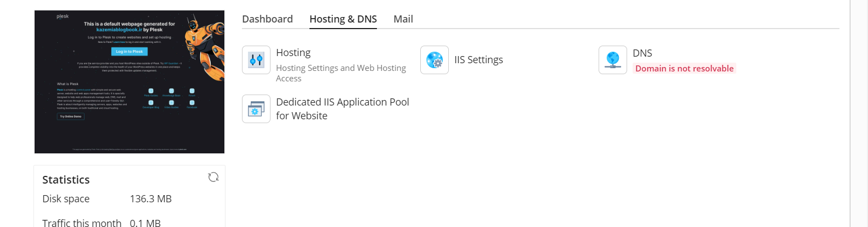Open the Hosting link
This screenshot has height=227, width=868.
pos(293,53)
